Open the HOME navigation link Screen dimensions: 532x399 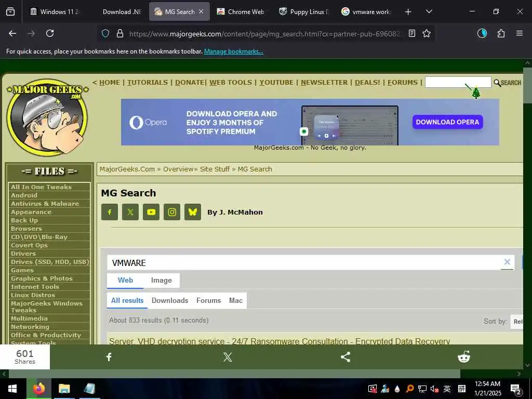pyautogui.click(x=109, y=83)
